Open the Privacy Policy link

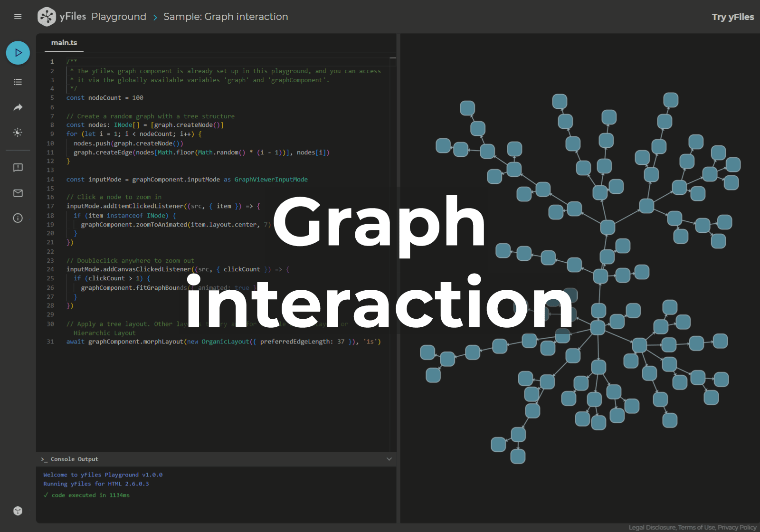pos(737,527)
